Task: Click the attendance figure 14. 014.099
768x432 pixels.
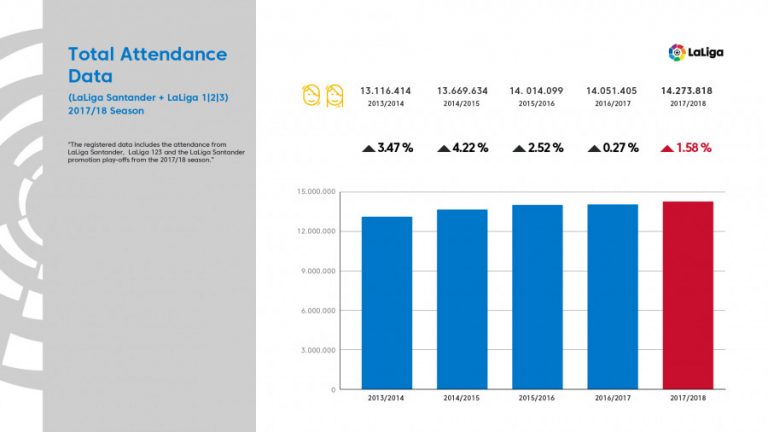Action: 536,91
